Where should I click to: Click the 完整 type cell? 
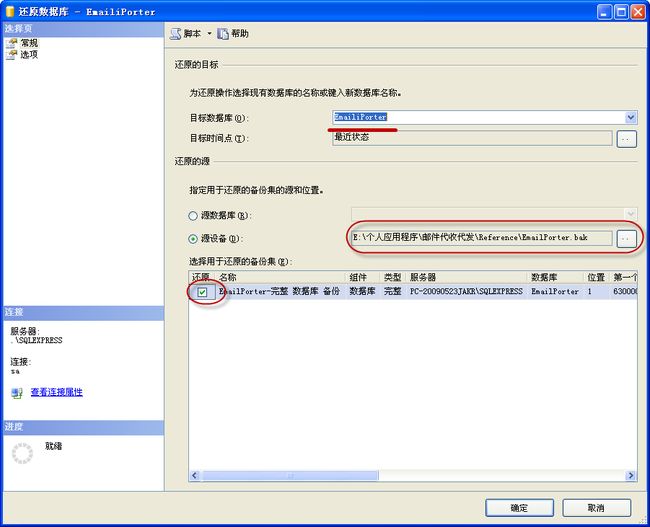coord(393,291)
